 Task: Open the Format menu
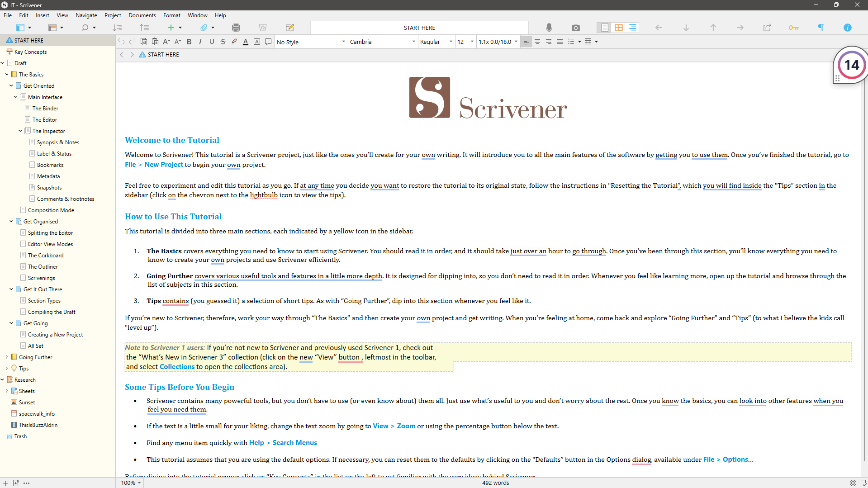point(172,15)
